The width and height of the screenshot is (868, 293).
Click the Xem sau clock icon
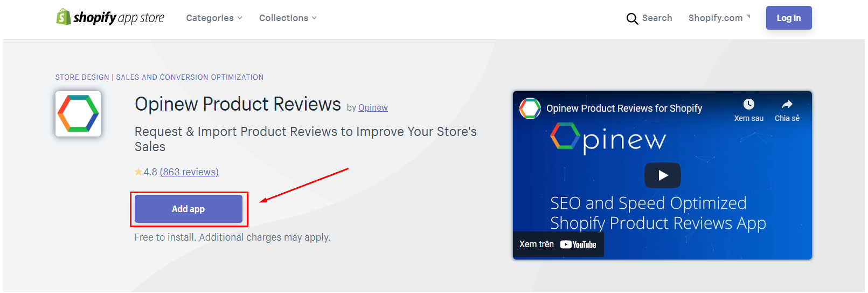pyautogui.click(x=749, y=104)
